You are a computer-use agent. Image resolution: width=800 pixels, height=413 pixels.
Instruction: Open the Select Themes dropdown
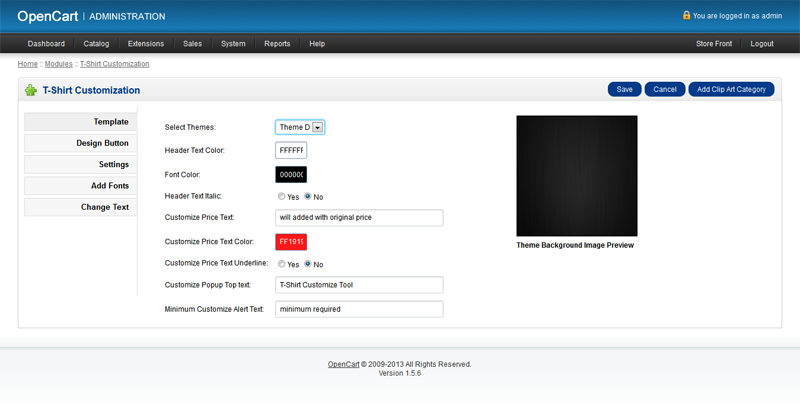300,127
